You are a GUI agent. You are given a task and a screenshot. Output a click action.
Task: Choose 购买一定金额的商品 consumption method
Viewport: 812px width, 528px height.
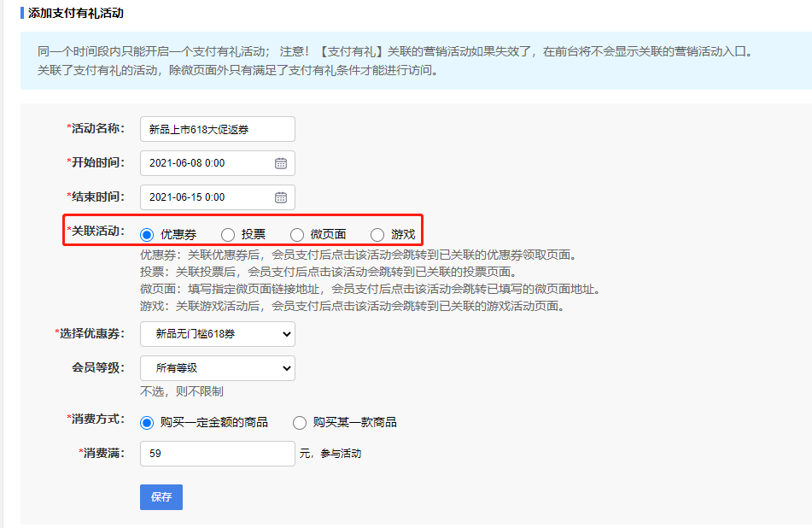tap(147, 423)
